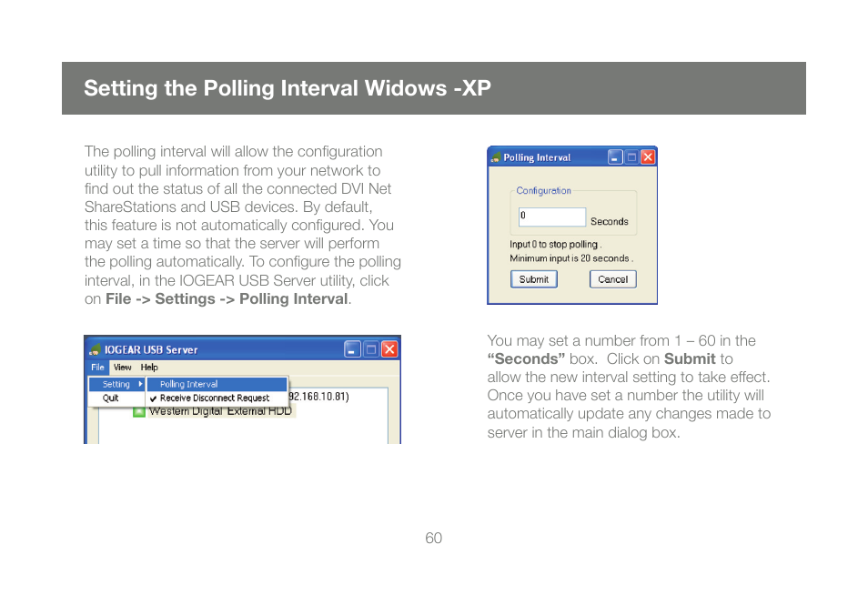Viewport: 868px width, 605px height.
Task: Click the green Western Digital device icon
Action: [x=139, y=412]
